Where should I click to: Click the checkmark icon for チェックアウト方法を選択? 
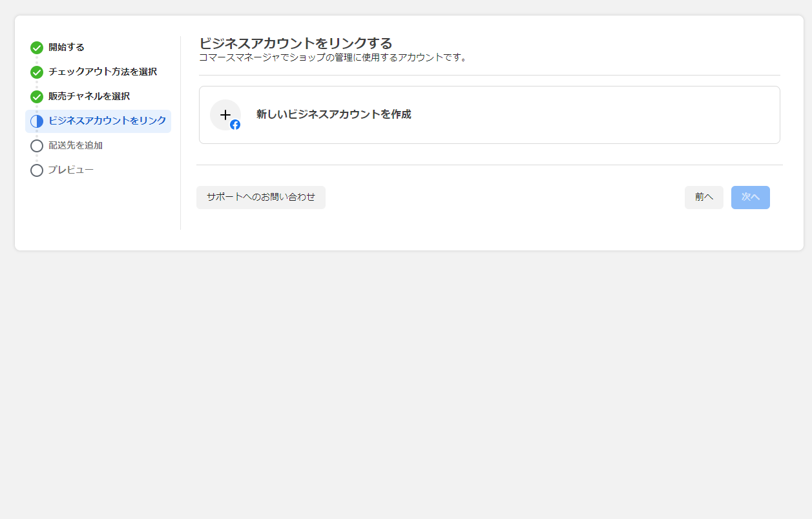37,72
